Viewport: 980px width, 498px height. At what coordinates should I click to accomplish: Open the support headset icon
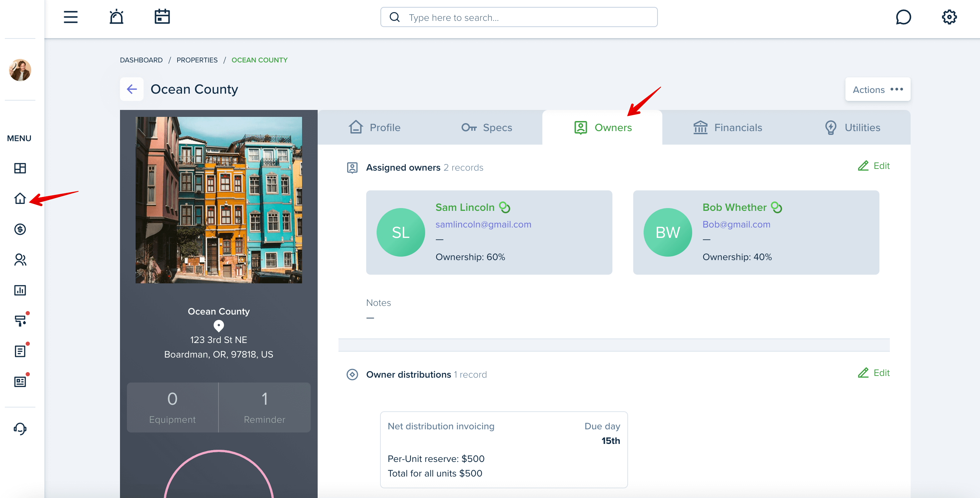20,429
